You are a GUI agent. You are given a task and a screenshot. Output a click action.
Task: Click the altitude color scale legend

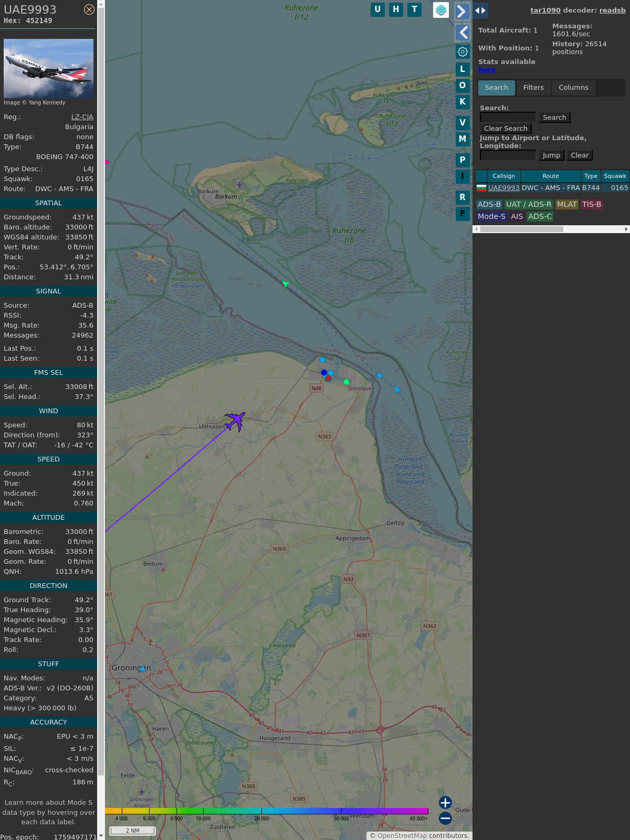[x=267, y=811]
